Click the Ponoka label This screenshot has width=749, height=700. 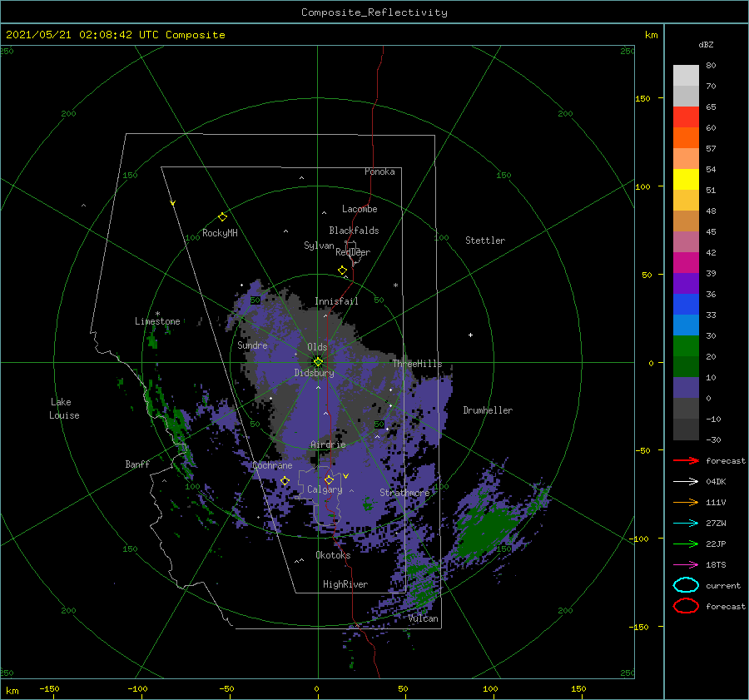click(x=379, y=171)
